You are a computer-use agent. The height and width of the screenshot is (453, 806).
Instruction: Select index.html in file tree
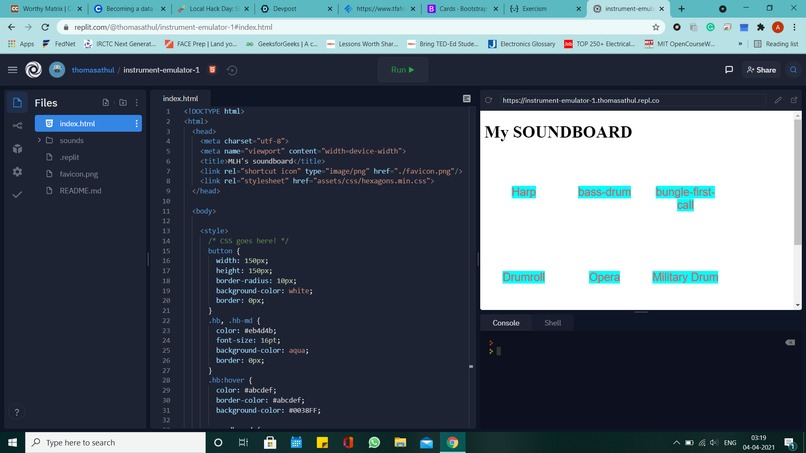tap(88, 123)
